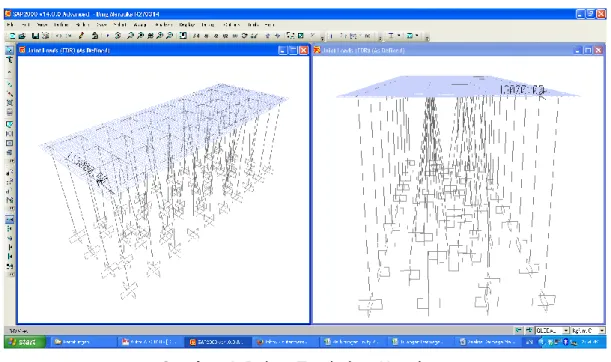Open the GLOBAL coordinate system dropdown
Screen dimensions: 611x362
tap(552, 330)
